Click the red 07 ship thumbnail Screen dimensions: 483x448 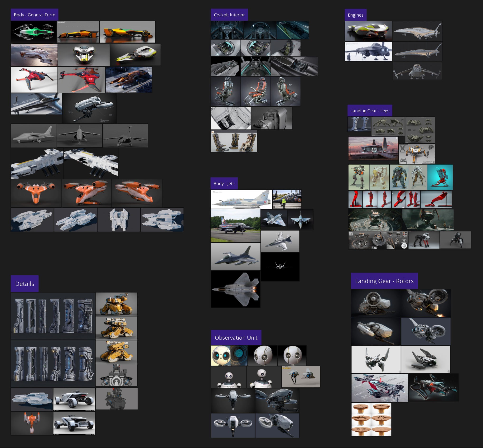coord(82,80)
